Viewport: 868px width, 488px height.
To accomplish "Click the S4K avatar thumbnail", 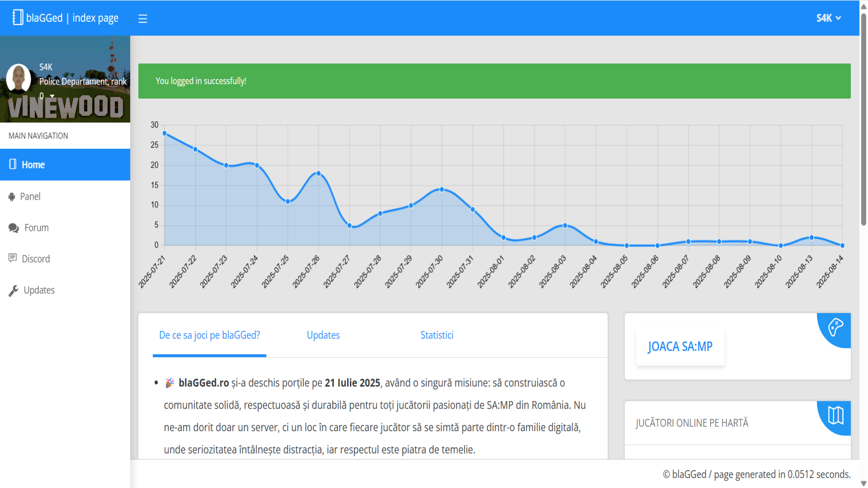I will (18, 78).
